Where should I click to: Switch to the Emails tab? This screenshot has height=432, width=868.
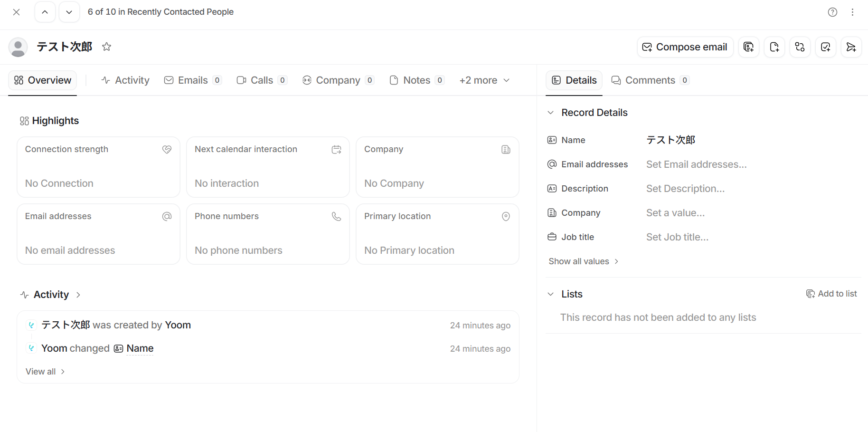pyautogui.click(x=192, y=80)
